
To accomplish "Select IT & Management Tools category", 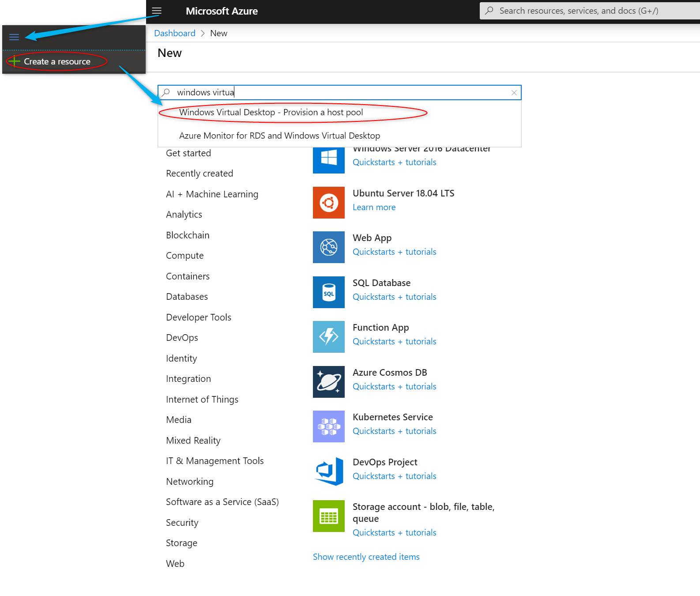I will click(x=215, y=461).
